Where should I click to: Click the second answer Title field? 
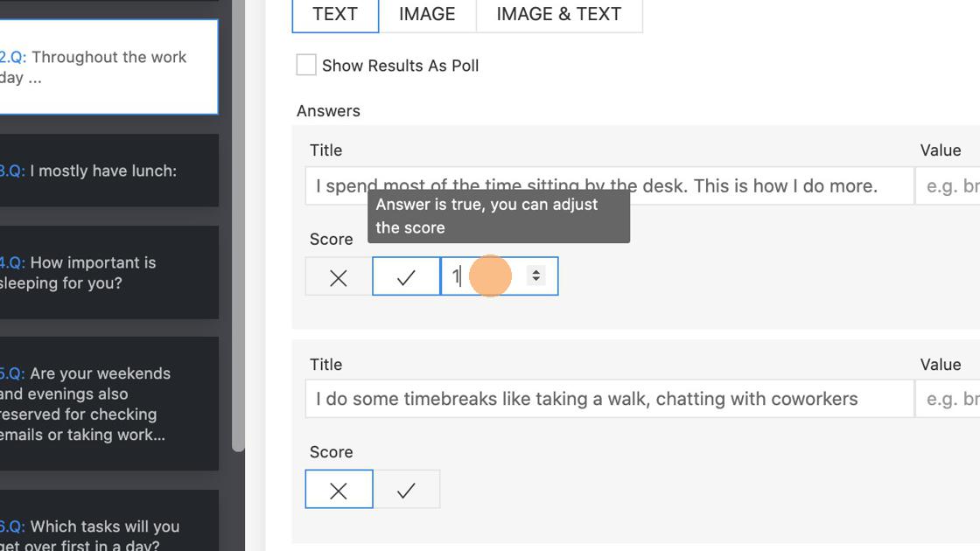tap(609, 400)
